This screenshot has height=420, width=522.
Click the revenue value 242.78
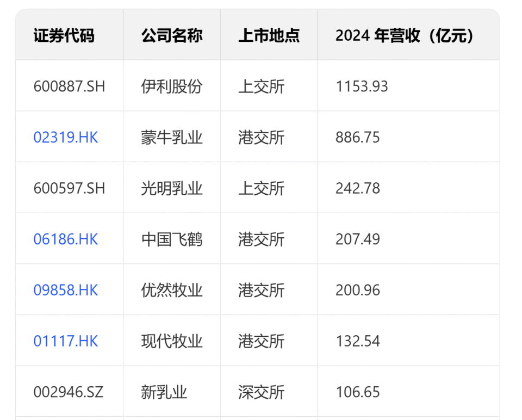tap(358, 188)
